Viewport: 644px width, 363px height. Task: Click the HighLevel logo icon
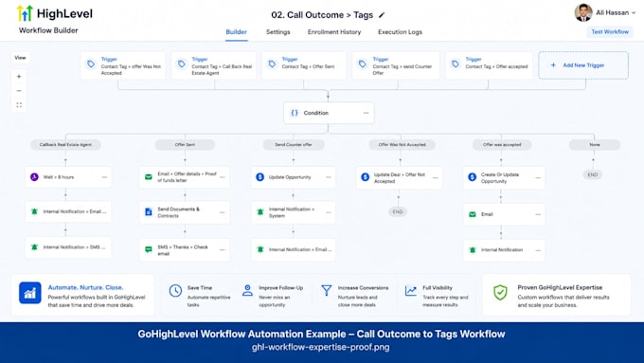(25, 13)
